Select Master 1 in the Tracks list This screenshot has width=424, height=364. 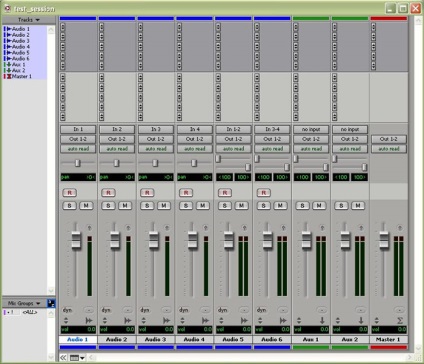[19, 76]
